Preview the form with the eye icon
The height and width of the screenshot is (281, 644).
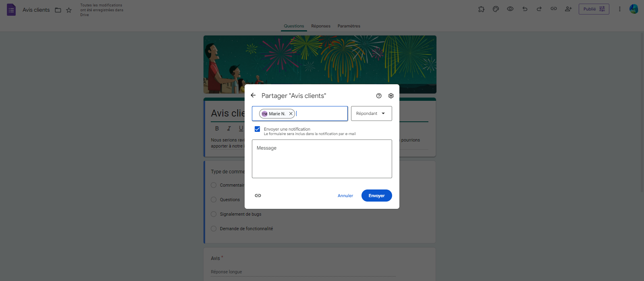tap(510, 9)
